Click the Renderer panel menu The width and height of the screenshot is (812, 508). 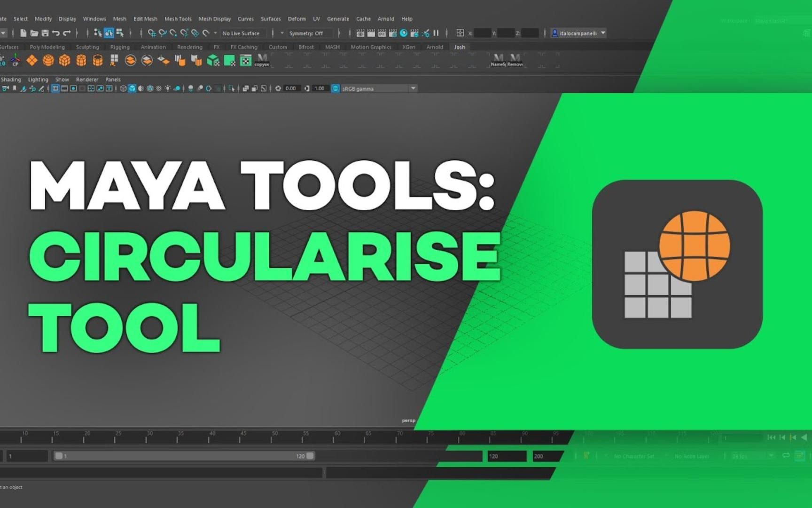pyautogui.click(x=87, y=79)
